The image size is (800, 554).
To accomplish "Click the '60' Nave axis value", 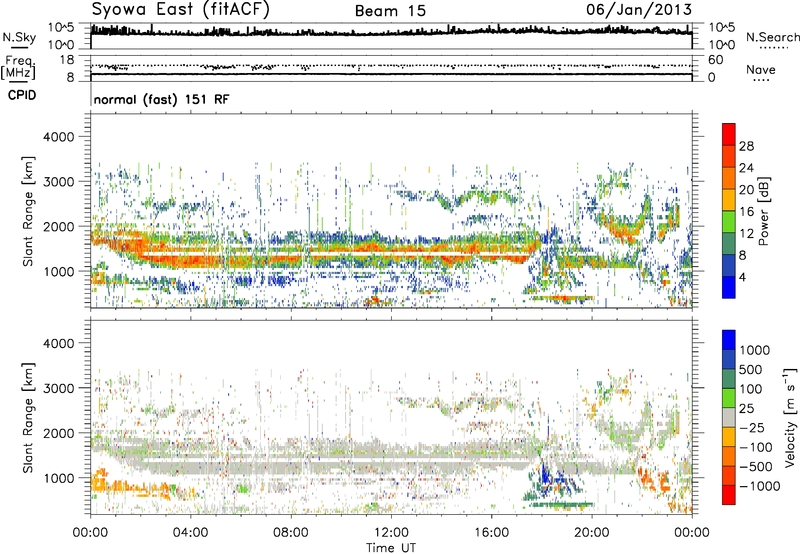I will point(716,60).
